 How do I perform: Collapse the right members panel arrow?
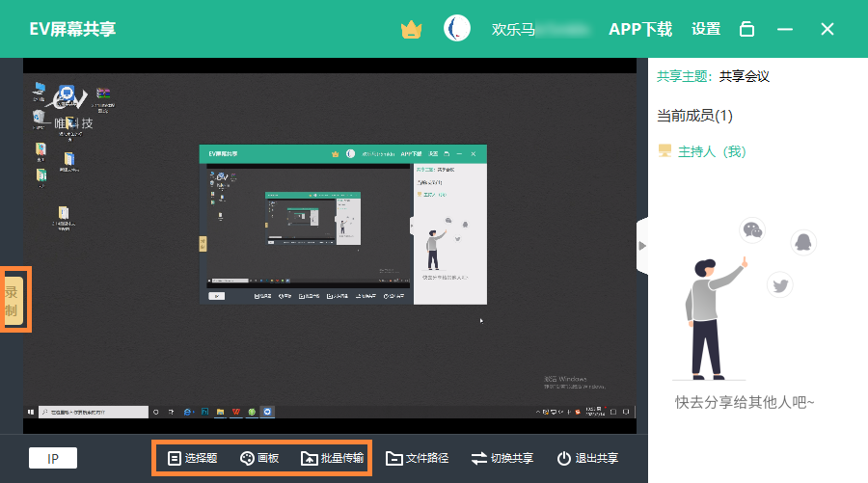tap(642, 245)
